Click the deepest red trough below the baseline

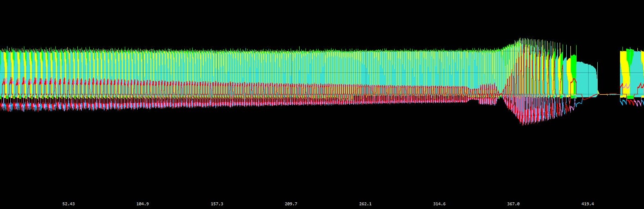click(524, 123)
